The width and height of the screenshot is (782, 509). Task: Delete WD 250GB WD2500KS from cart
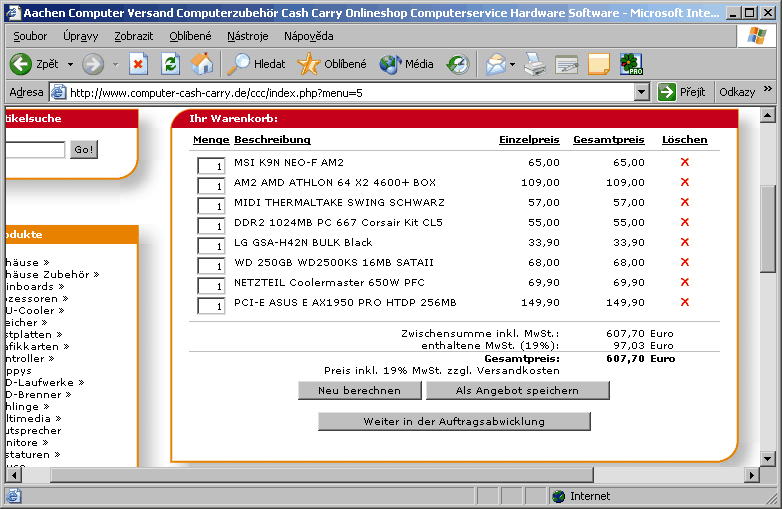pos(685,262)
